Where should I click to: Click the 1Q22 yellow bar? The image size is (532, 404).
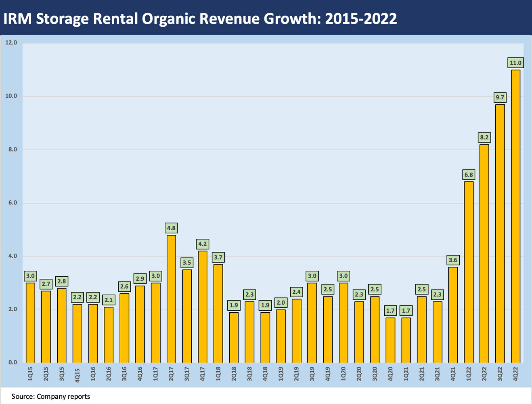click(x=469, y=272)
